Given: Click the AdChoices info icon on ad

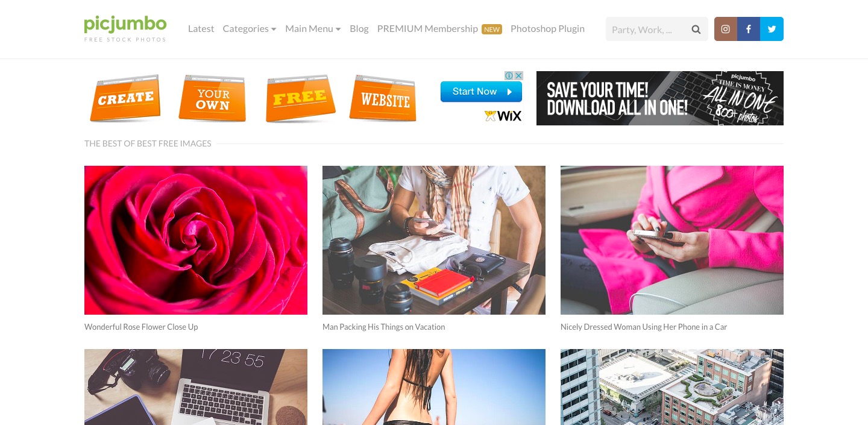Looking at the screenshot, I should [509, 75].
